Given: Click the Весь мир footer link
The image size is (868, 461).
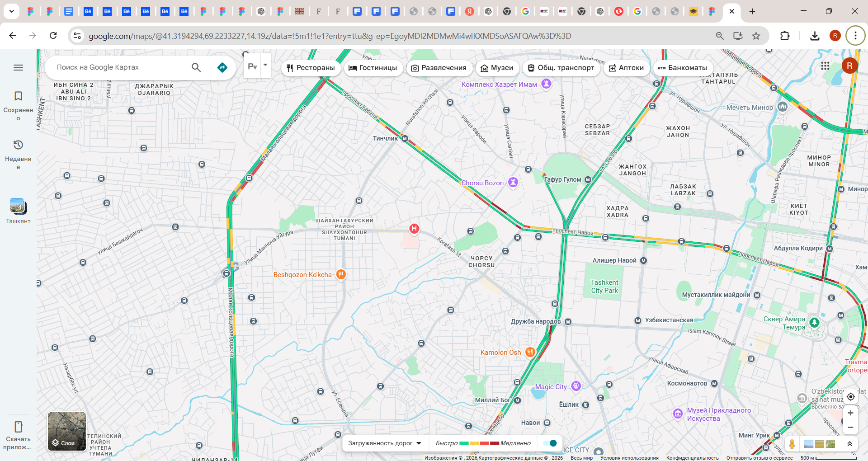Looking at the screenshot, I should [x=581, y=458].
